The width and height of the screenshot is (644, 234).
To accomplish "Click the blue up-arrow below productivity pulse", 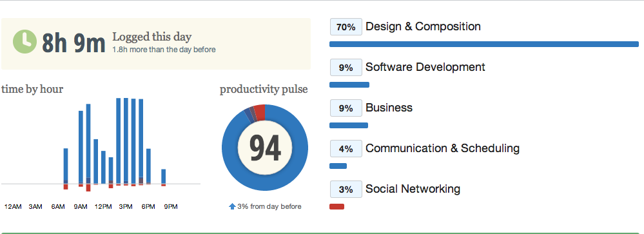I will coord(232,206).
